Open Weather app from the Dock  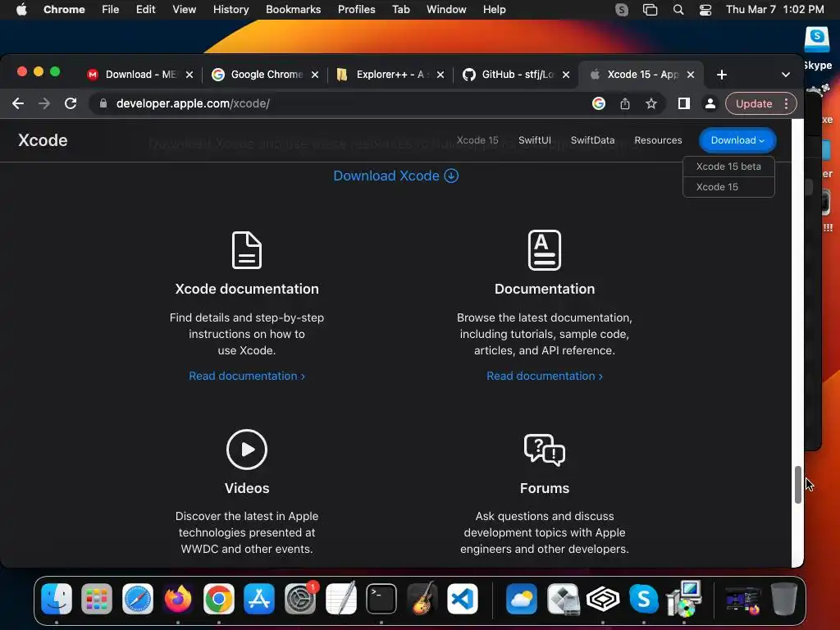coord(521,598)
